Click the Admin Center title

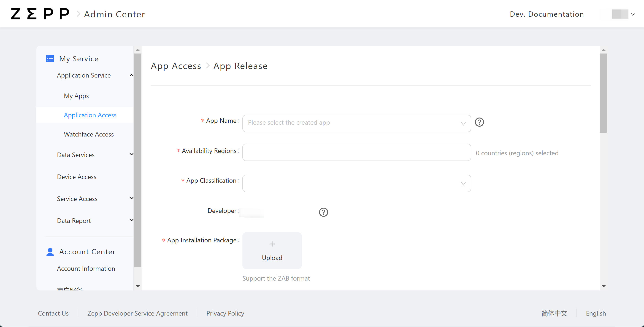pos(114,14)
